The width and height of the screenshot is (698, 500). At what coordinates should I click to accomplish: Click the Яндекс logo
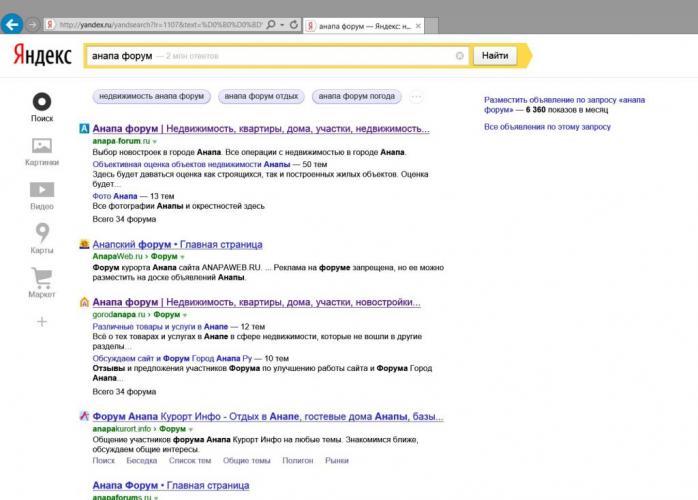[43, 54]
